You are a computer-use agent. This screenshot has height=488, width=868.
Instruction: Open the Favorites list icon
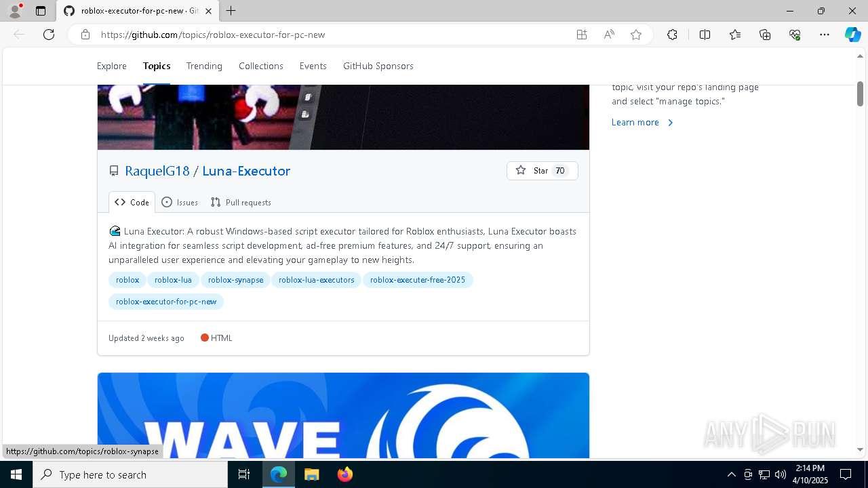pos(735,35)
